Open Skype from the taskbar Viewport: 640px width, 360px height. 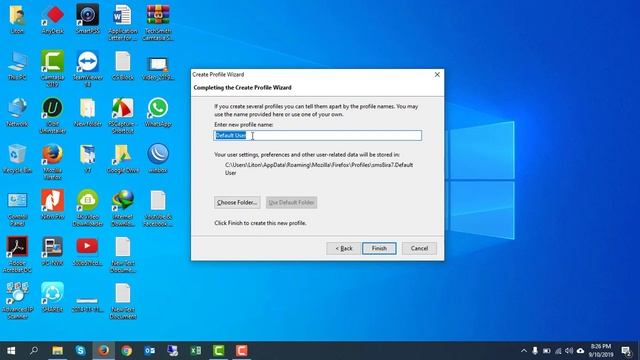click(80, 351)
